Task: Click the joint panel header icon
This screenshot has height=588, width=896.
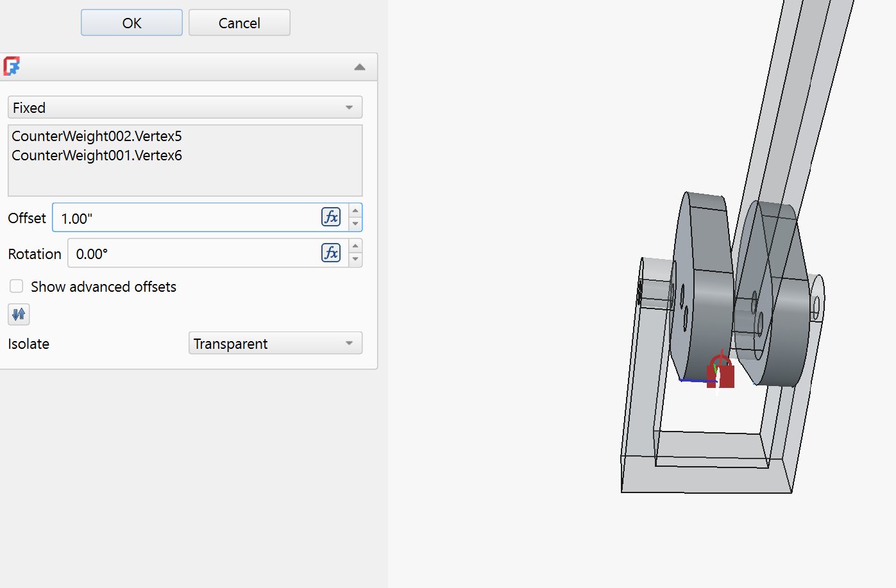Action: 12,67
